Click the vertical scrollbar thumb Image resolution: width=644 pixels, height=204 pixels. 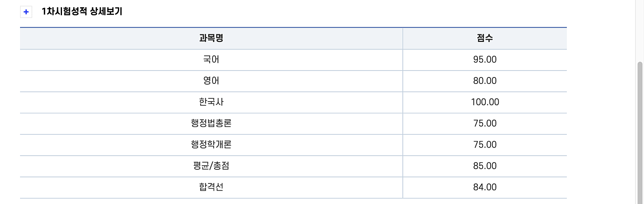pos(640,133)
